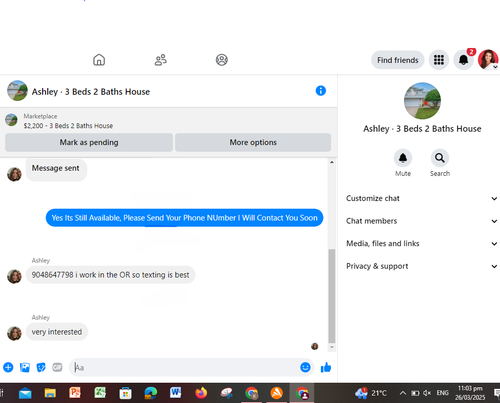Open the notifications bell with badge 2
The image size is (500, 403).
click(x=463, y=60)
